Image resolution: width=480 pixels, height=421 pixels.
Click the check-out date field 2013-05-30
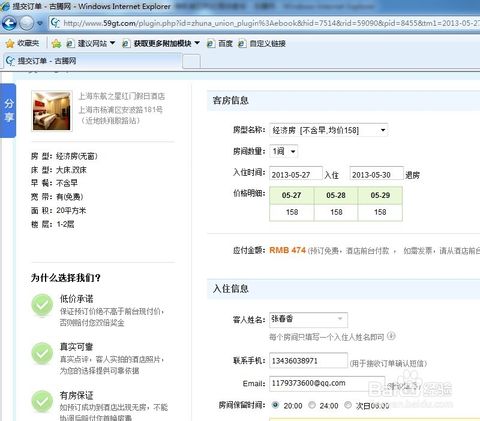point(376,174)
